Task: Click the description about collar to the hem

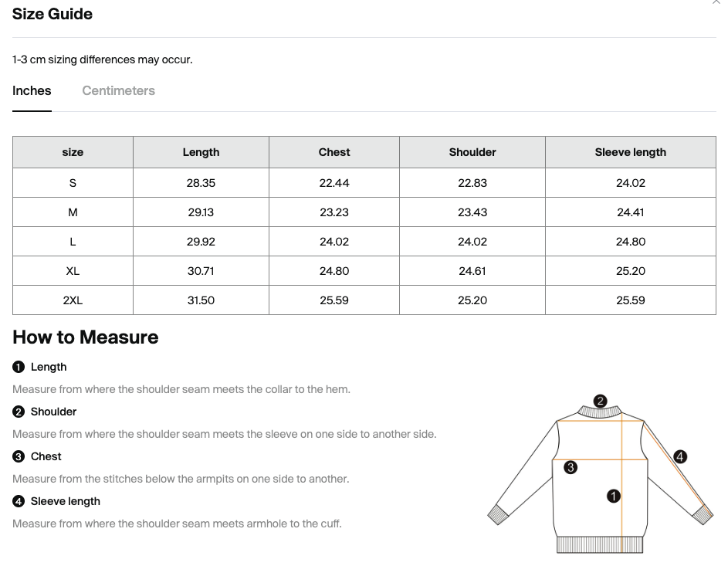Action: (181, 389)
